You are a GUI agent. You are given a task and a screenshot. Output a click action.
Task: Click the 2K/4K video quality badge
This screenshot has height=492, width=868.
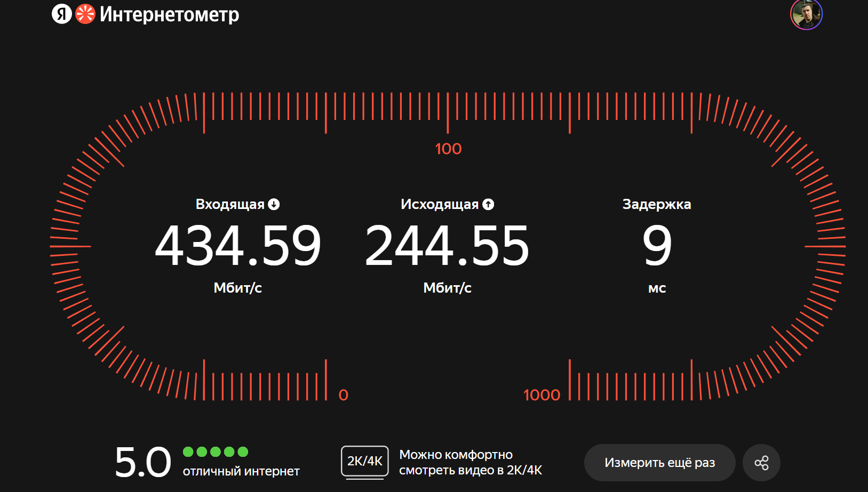coord(365,461)
